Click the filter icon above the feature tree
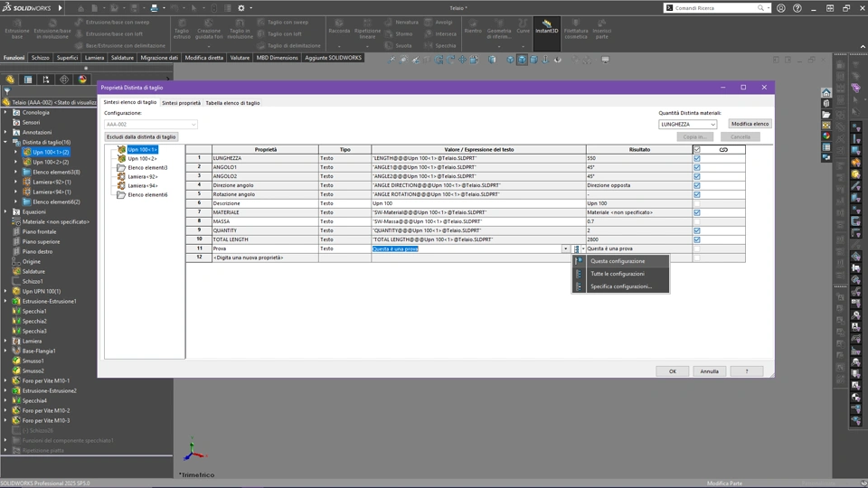868x488 pixels. 7,91
